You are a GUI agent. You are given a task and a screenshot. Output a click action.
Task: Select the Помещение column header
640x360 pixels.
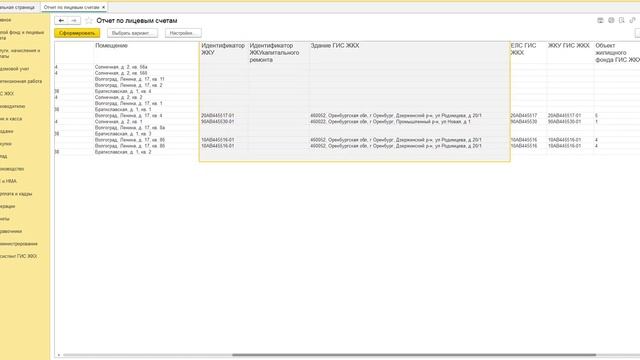111,46
